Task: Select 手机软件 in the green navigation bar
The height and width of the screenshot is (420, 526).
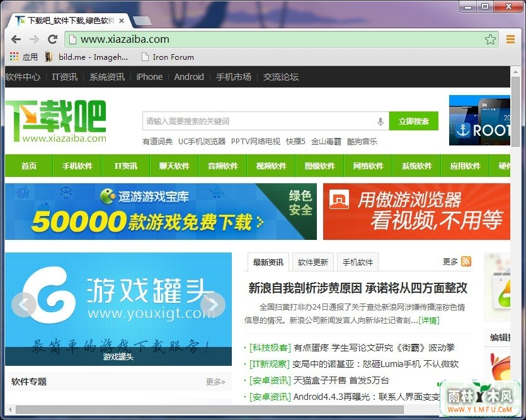Action: (77, 166)
